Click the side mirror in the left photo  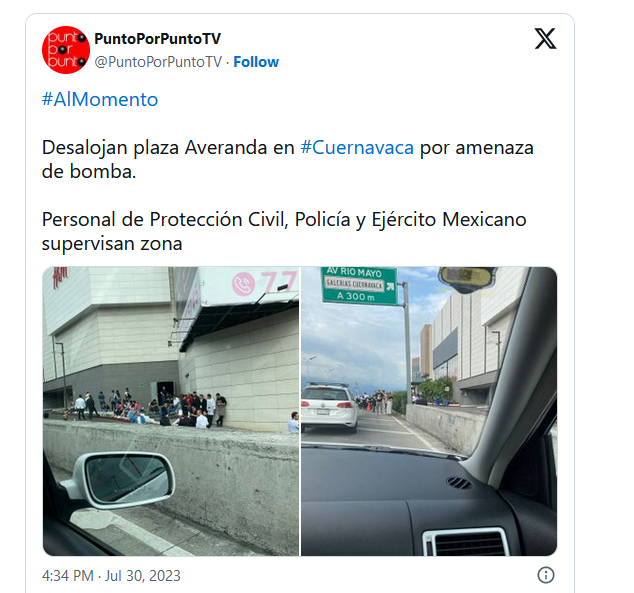[120, 480]
